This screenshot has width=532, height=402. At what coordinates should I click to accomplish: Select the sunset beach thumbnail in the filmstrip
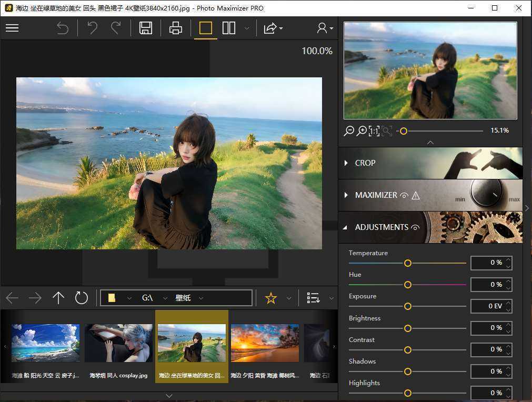(x=264, y=343)
